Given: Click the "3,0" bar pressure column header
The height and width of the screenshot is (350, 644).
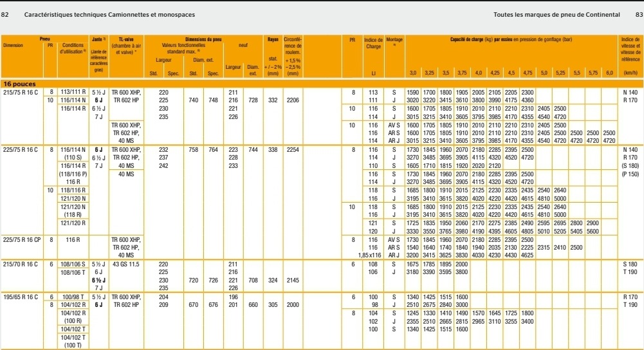Looking at the screenshot, I should [413, 73].
